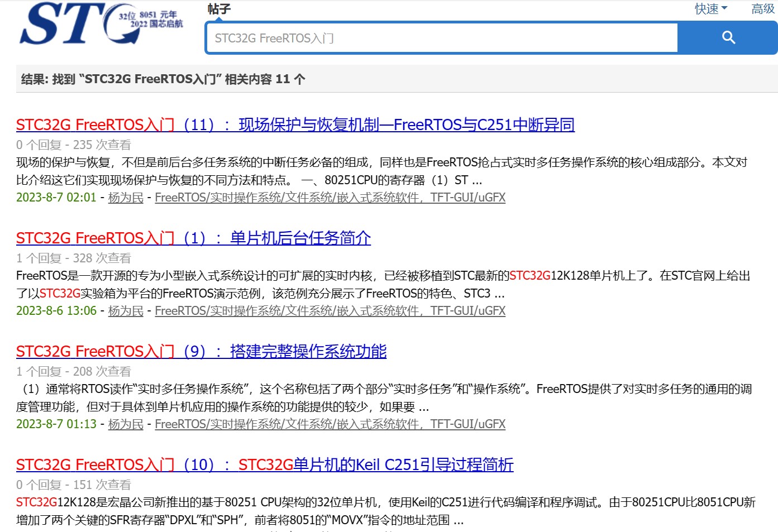This screenshot has height=532, width=778.
Task: Open post (1) 单片机后台任务简介
Action: click(193, 238)
